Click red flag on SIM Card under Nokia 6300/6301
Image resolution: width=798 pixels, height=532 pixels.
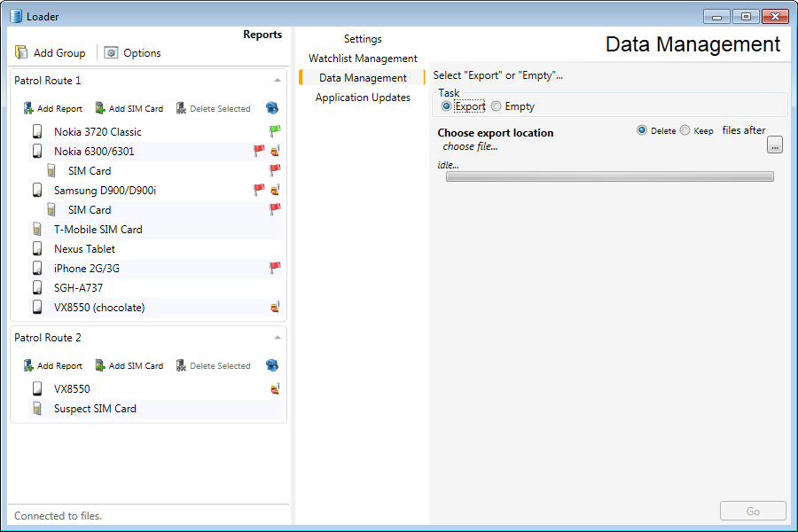coord(275,170)
